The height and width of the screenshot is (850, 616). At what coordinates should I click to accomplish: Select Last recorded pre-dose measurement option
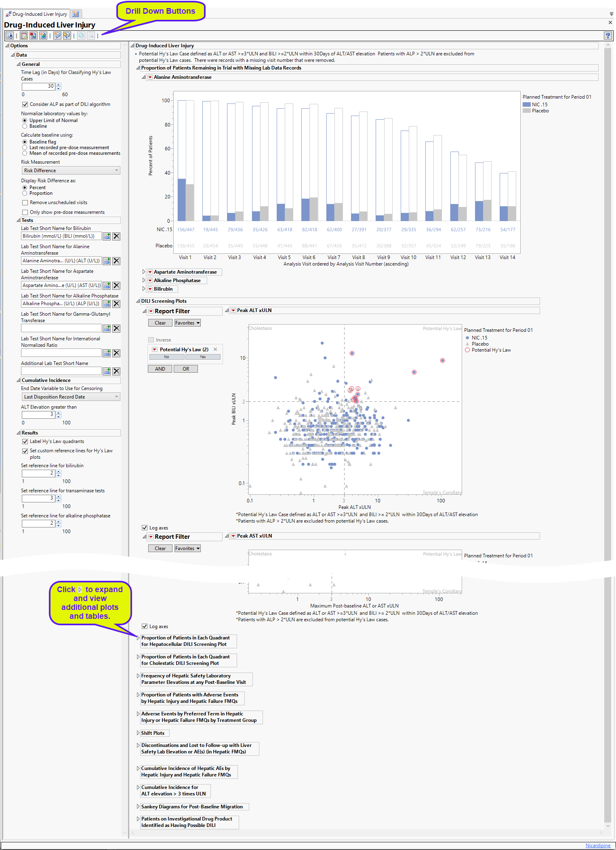tap(25, 148)
